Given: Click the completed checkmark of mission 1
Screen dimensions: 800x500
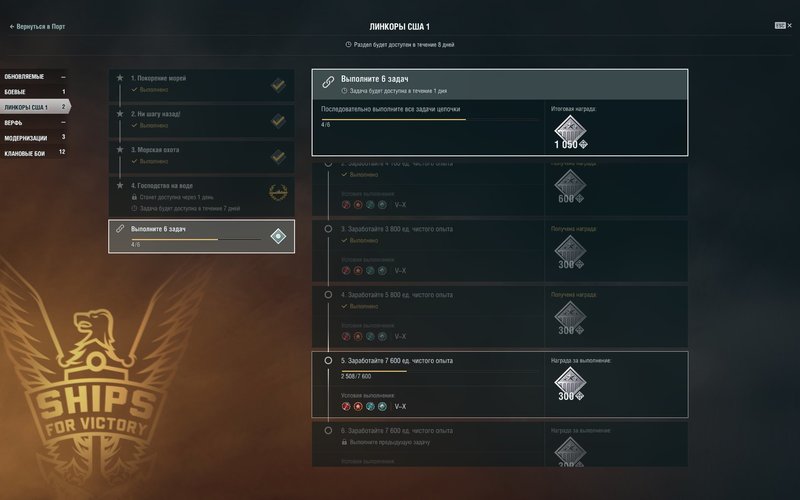Looking at the screenshot, I should (278, 85).
